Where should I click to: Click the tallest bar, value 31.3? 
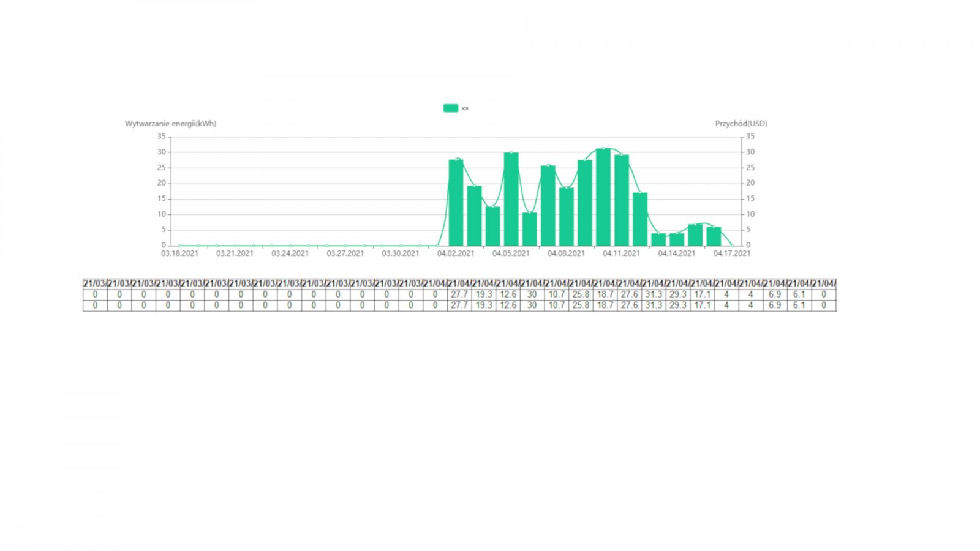point(603,197)
